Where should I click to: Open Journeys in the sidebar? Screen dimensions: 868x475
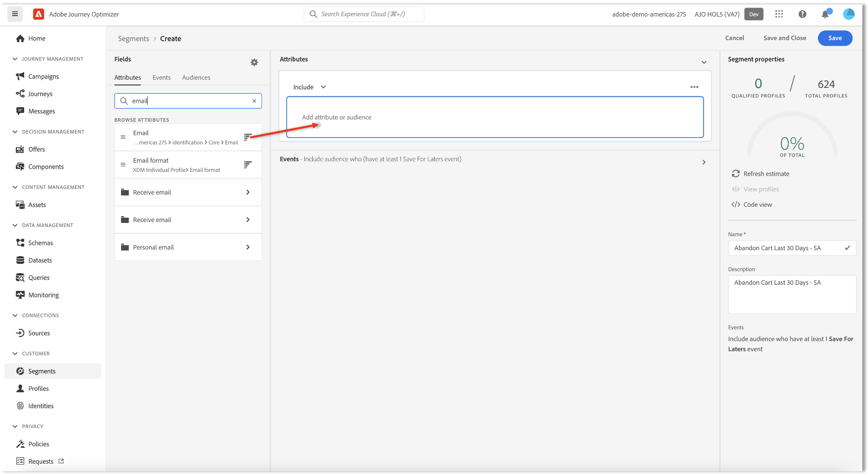point(34,94)
